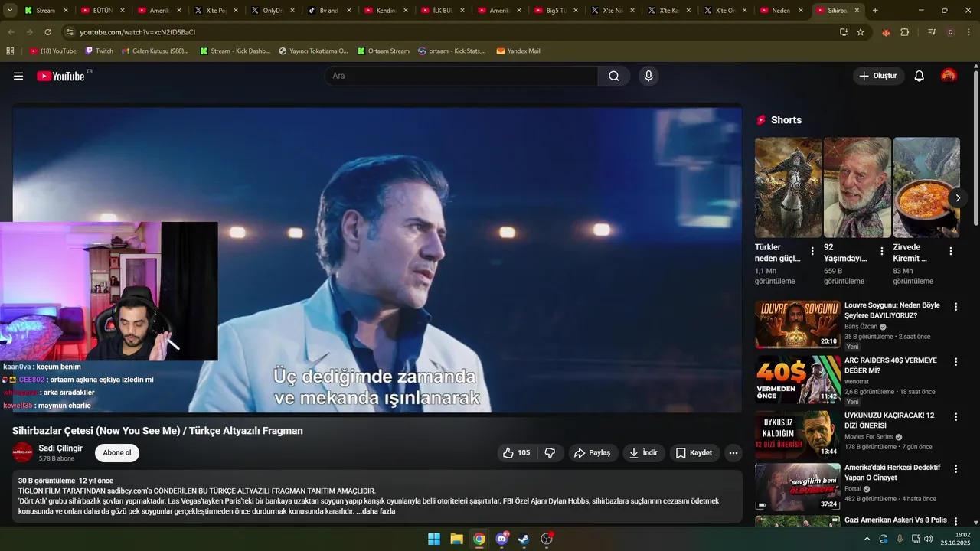Open Twitch bookmark

click(99, 51)
